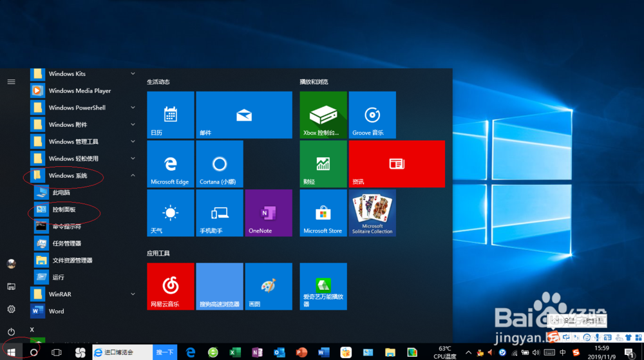644x360 pixels.
Task: Open the Action Center notifications
Action: pos(629,352)
